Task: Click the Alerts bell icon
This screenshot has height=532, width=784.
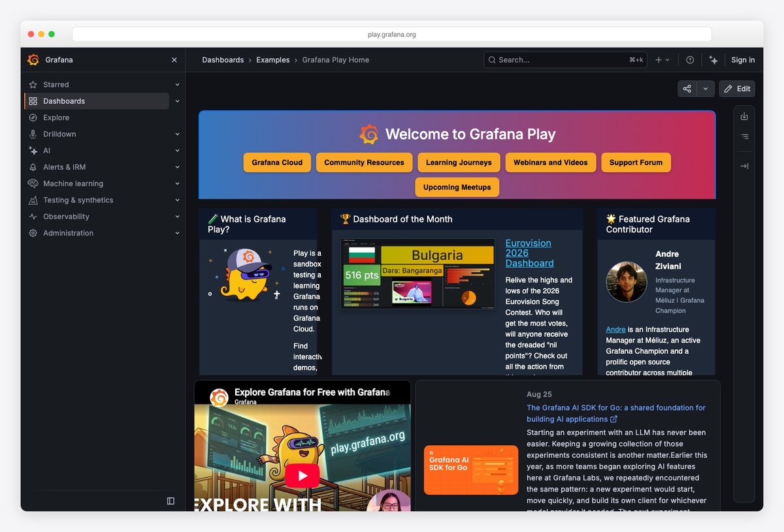Action: coord(33,167)
